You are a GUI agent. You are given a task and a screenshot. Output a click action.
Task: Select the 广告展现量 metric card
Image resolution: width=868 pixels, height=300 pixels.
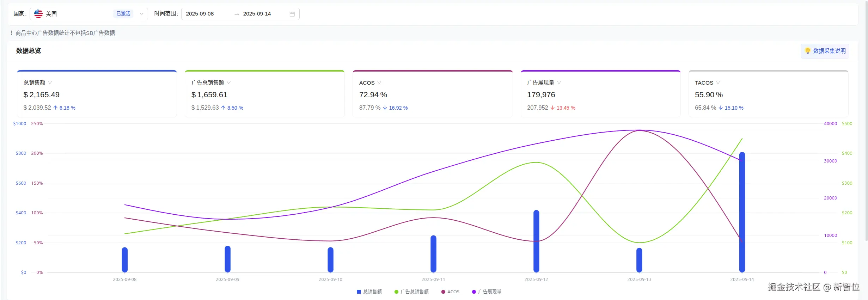tap(600, 94)
